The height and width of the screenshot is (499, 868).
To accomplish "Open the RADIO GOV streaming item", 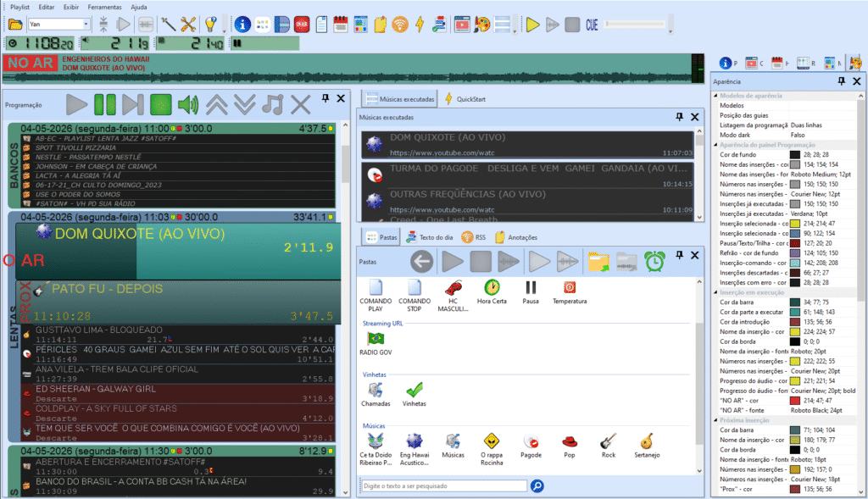I will 376,343.
